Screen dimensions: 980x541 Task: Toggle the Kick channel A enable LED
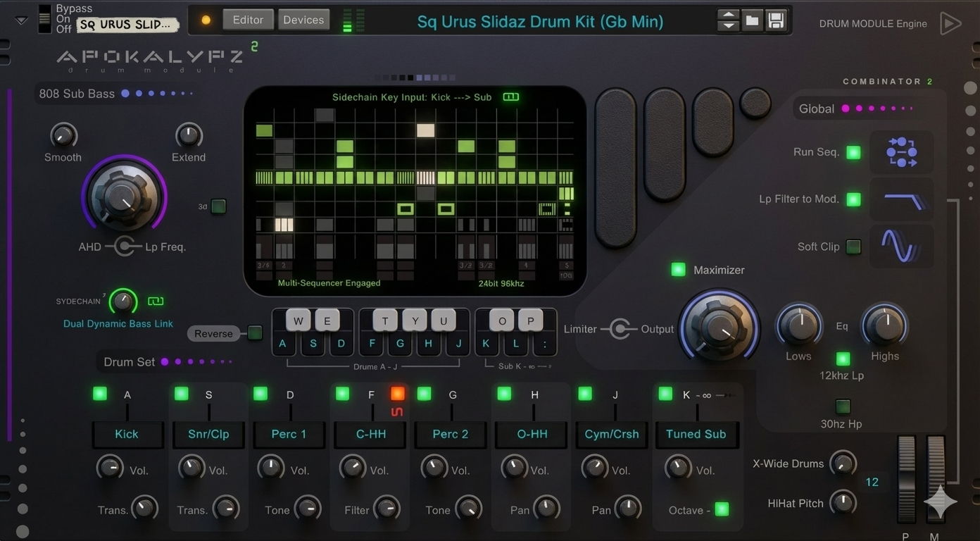(100, 393)
